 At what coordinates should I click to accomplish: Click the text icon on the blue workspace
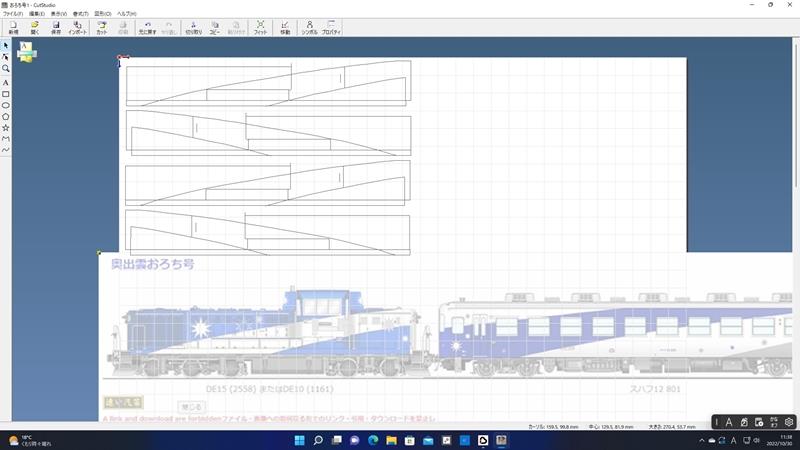[27, 52]
